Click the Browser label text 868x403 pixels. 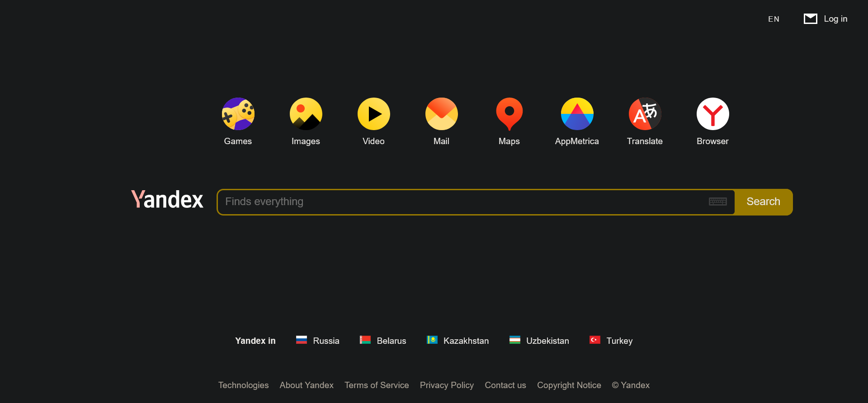click(x=712, y=141)
